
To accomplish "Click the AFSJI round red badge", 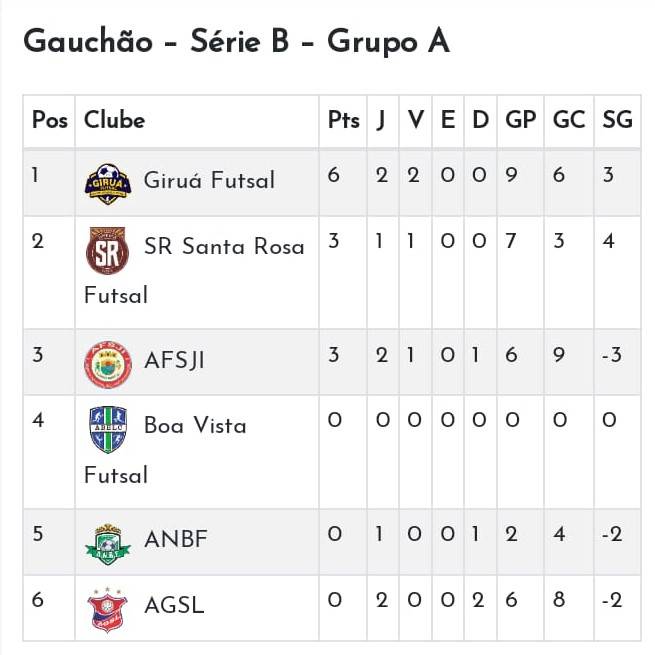I will pyautogui.click(x=108, y=364).
